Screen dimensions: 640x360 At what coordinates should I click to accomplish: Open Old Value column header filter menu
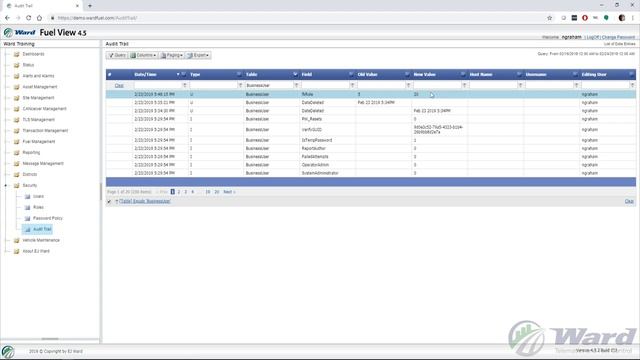[x=407, y=74]
